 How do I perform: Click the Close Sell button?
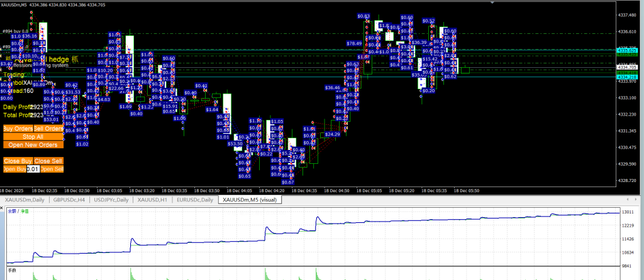point(48,161)
